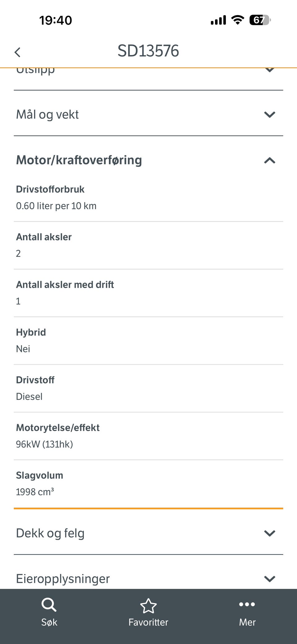Tap the cellular signal bars icon
This screenshot has height=644, width=297.
click(x=218, y=20)
